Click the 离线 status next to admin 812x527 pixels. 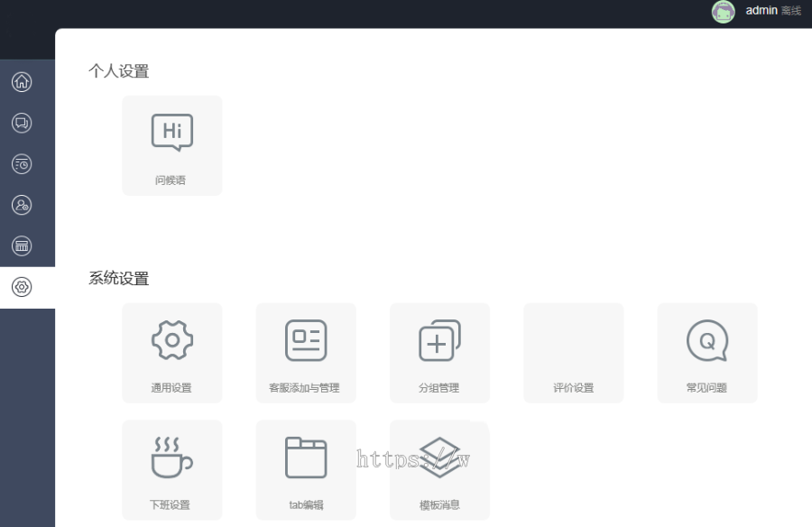(791, 11)
